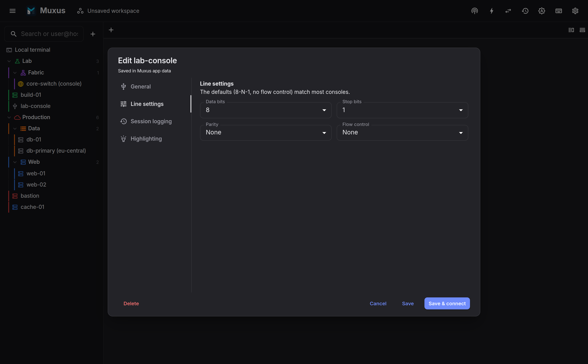Open the broadcast input icon in the header

click(475, 11)
